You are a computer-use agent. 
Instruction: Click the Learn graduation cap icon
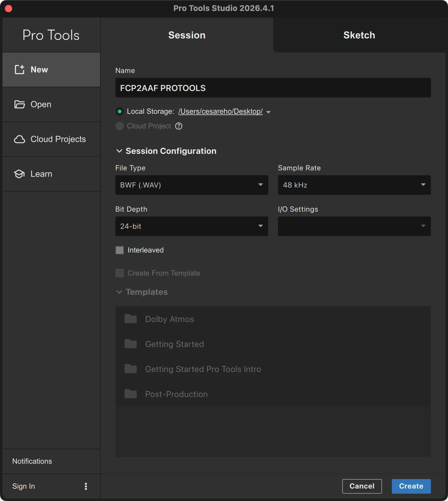pos(20,174)
